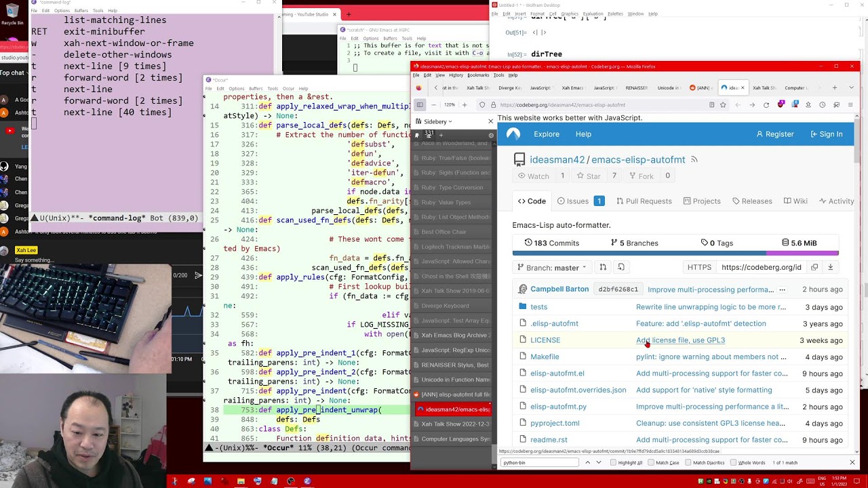Enable Whole Words option
868x488 pixels.
click(x=732, y=462)
